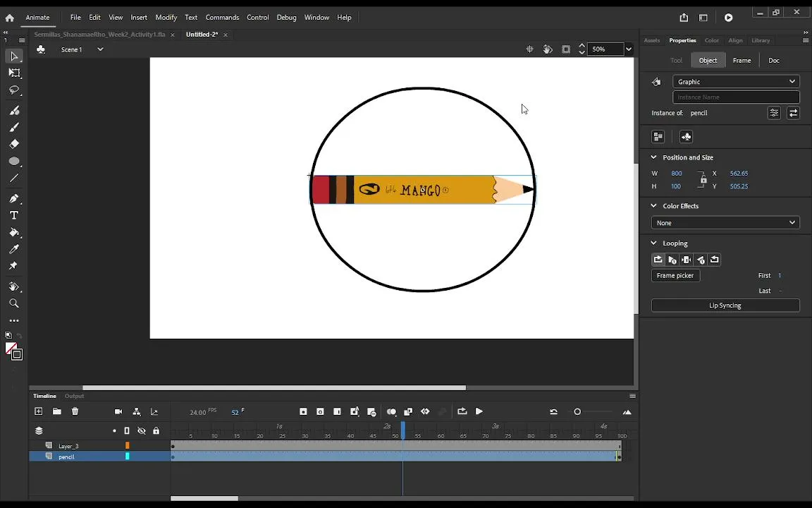Viewport: 812px width, 508px height.
Task: Toggle the width-height lock constraint
Action: pos(702,179)
